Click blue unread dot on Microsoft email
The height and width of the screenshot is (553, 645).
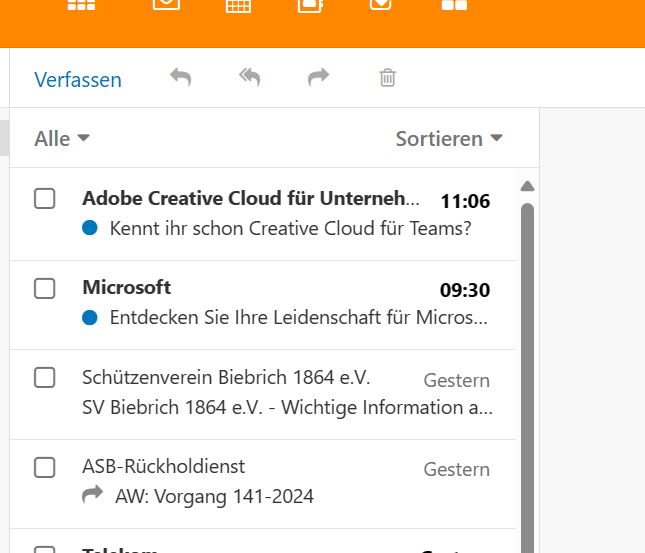[x=90, y=317]
